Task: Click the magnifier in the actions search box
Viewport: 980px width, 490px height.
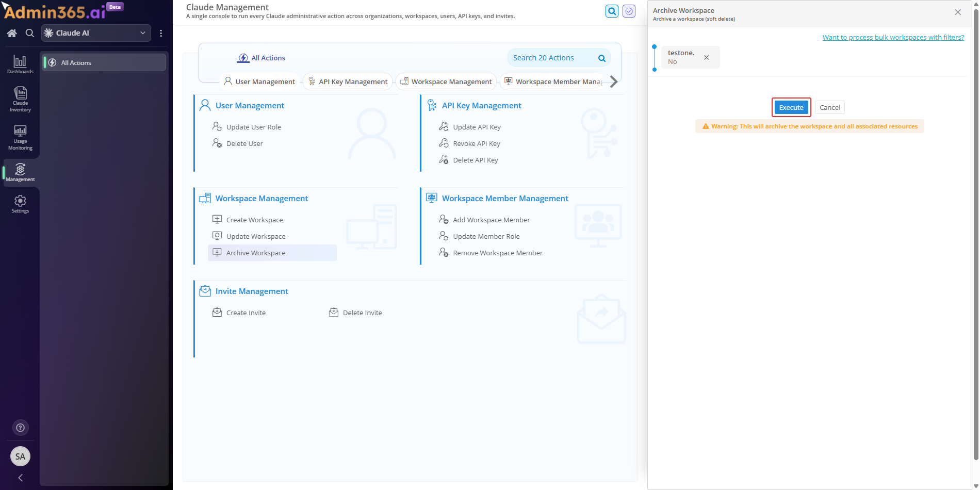Action: point(602,58)
